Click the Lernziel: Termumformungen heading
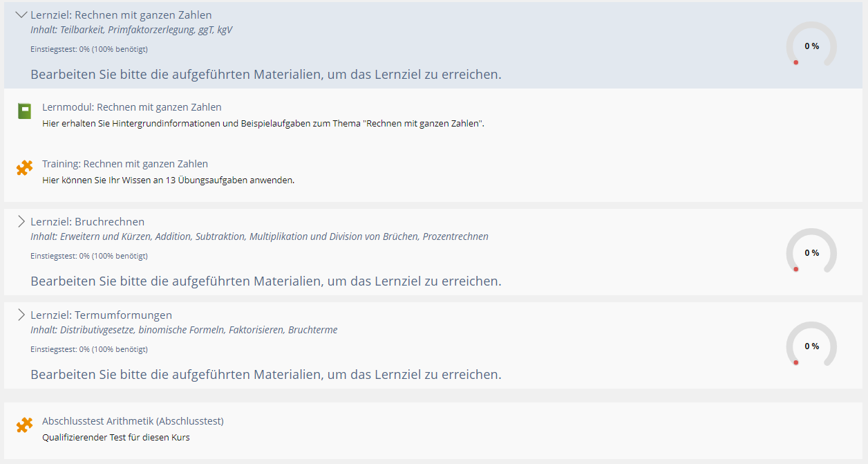The image size is (868, 464). click(101, 315)
